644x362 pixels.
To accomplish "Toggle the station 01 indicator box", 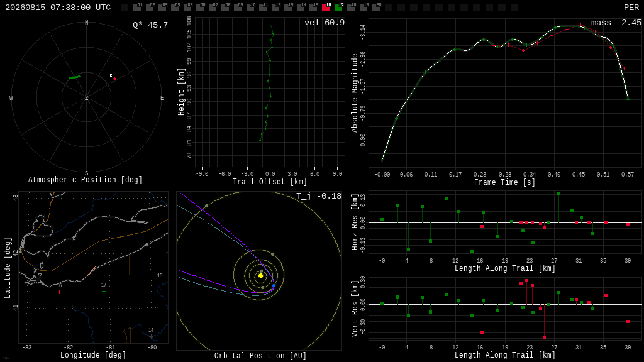I will (138, 7).
